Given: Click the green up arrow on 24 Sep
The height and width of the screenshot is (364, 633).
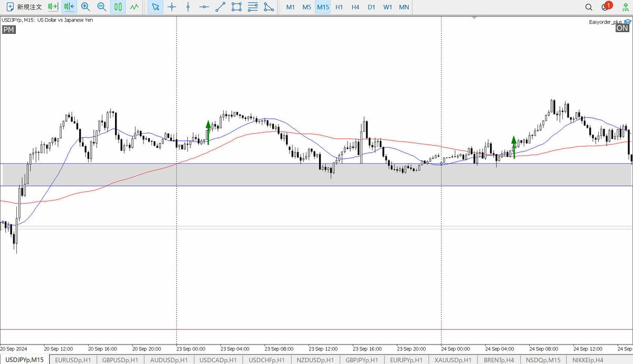Looking at the screenshot, I should pyautogui.click(x=514, y=147).
